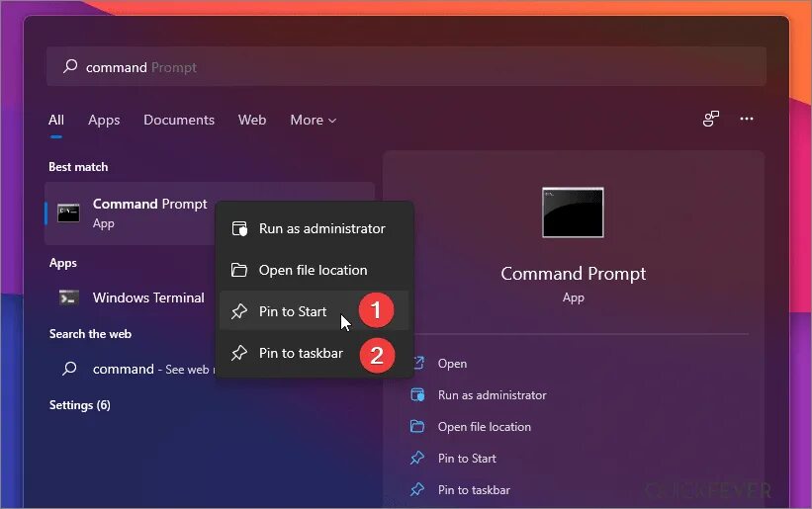The image size is (812, 509).
Task: Choose Run as administrator in context menu
Action: point(314,228)
